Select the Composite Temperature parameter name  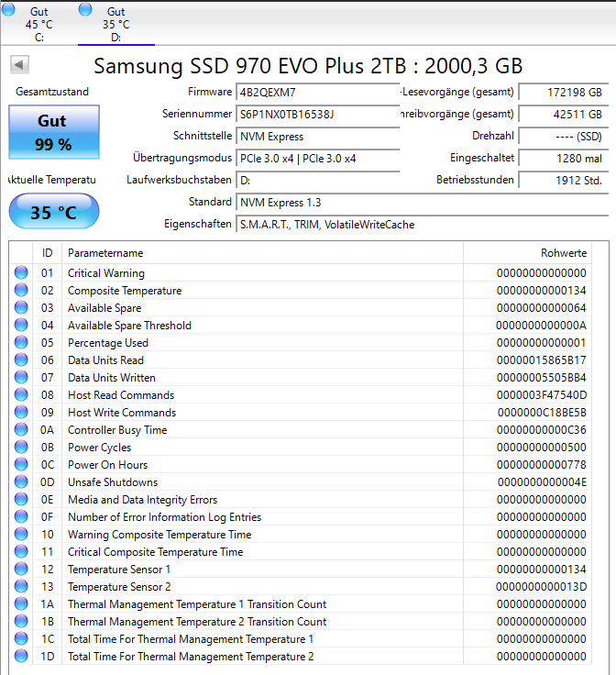pyautogui.click(x=125, y=291)
